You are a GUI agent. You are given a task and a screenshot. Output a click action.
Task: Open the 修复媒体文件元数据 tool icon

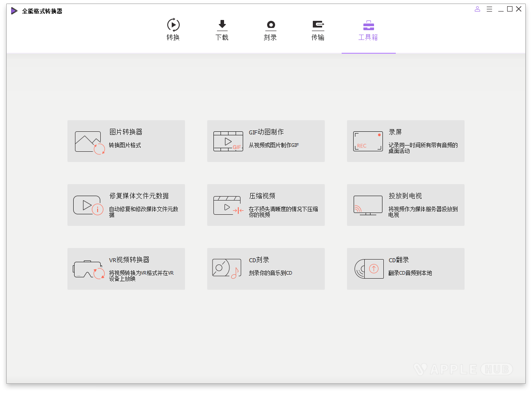pyautogui.click(x=88, y=205)
